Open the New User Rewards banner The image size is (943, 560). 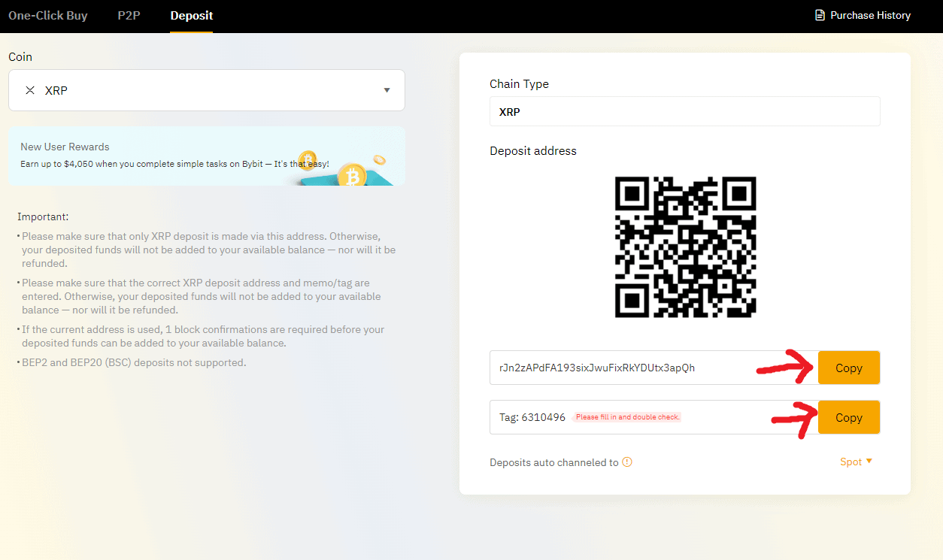pyautogui.click(x=173, y=156)
